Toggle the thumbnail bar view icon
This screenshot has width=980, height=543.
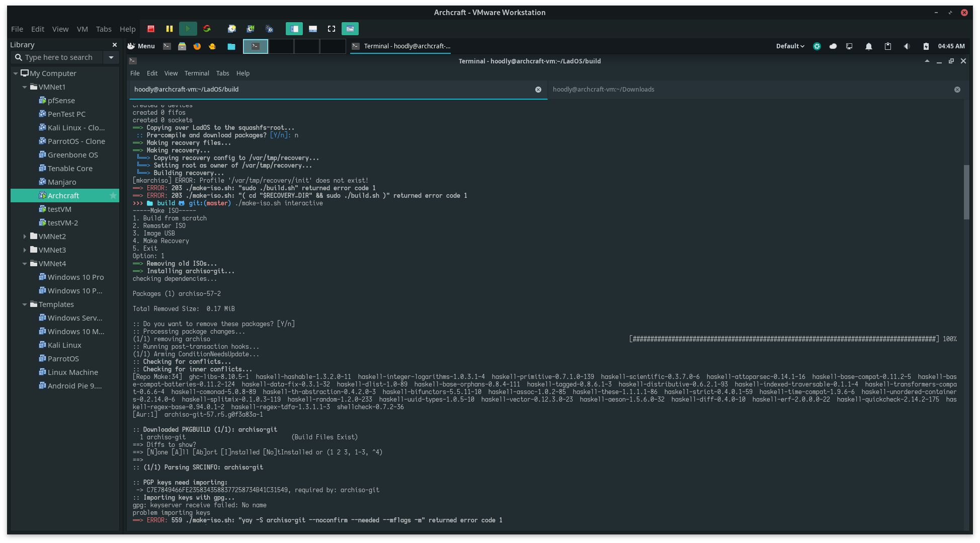pyautogui.click(x=313, y=29)
